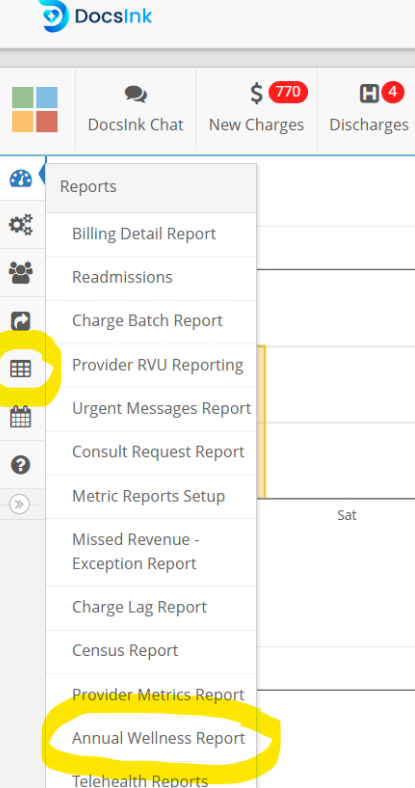Open the settings gears sidebar icon
The image size is (415, 788).
[21, 225]
